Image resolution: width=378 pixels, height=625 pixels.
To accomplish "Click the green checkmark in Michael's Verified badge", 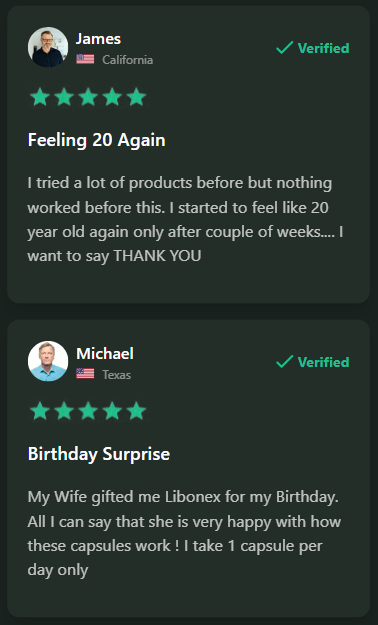I will (285, 362).
